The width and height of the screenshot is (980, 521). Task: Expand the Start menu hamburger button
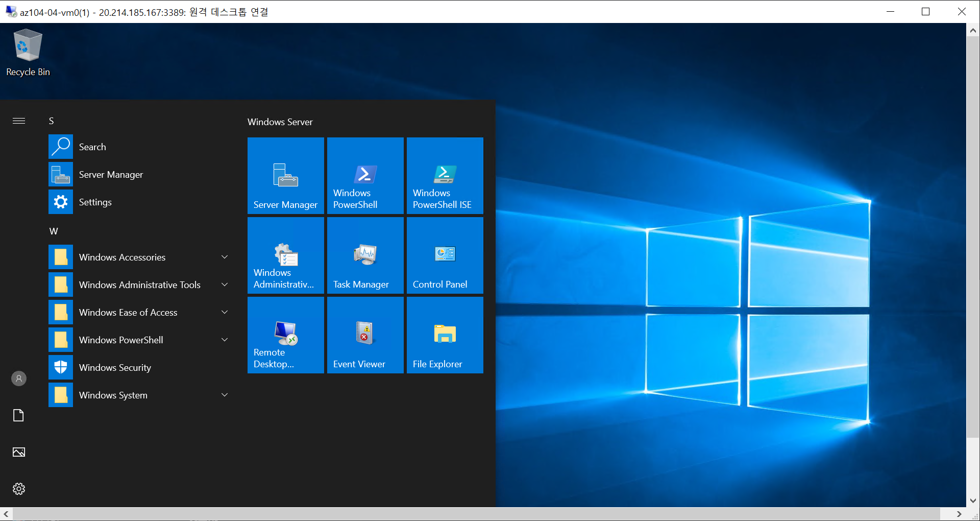point(19,121)
